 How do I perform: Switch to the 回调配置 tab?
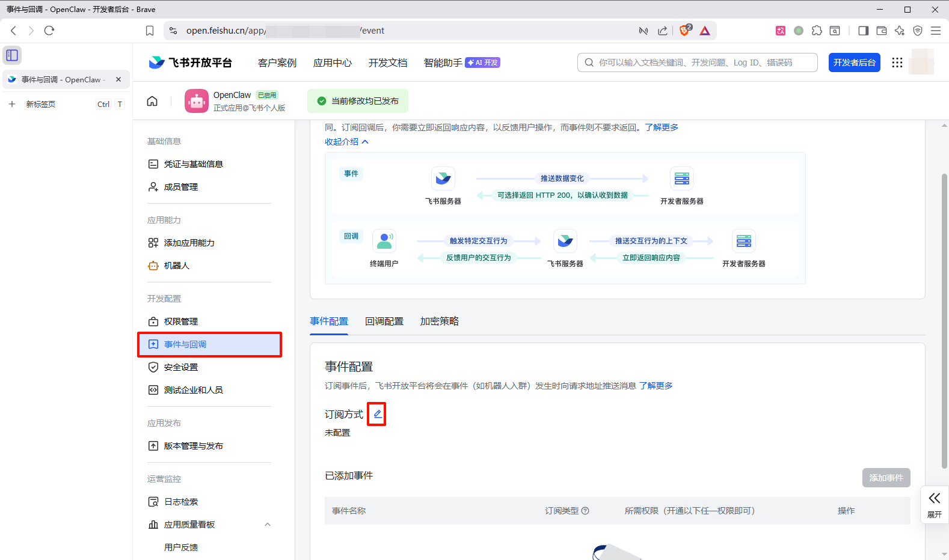[384, 321]
